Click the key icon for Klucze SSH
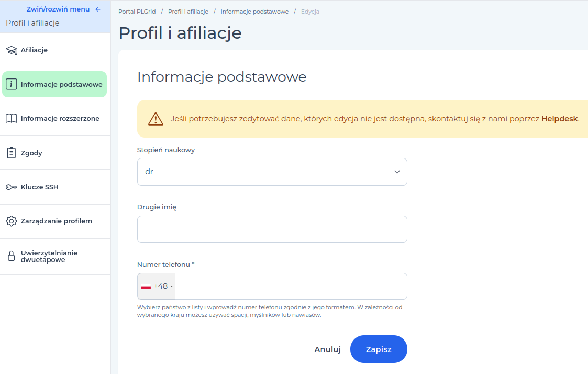 (11, 187)
